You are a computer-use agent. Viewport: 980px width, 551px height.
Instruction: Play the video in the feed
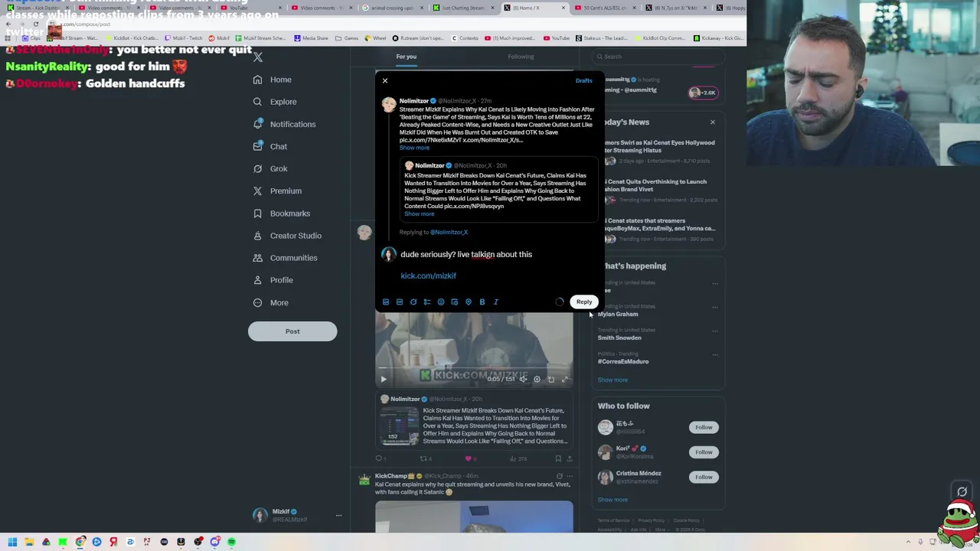click(384, 380)
